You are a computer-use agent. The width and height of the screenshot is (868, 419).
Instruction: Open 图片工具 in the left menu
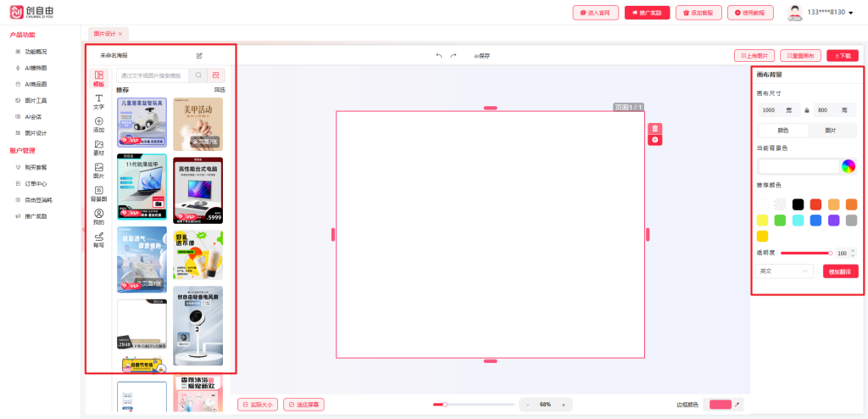36,100
